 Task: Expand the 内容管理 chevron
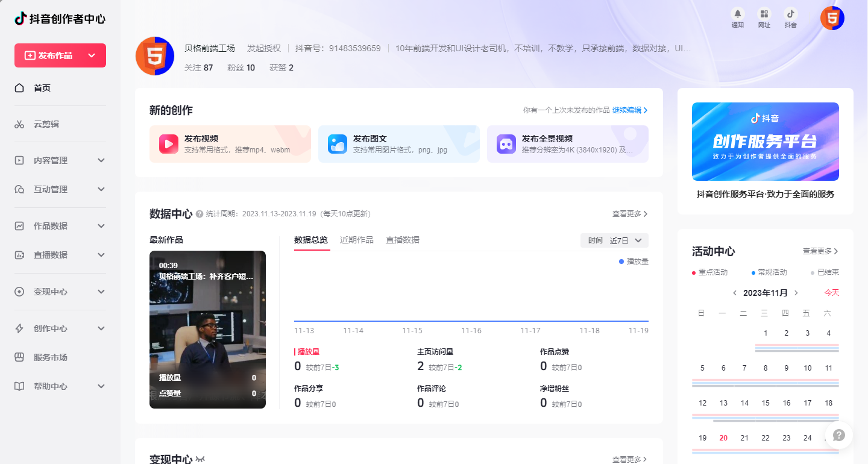(101, 160)
